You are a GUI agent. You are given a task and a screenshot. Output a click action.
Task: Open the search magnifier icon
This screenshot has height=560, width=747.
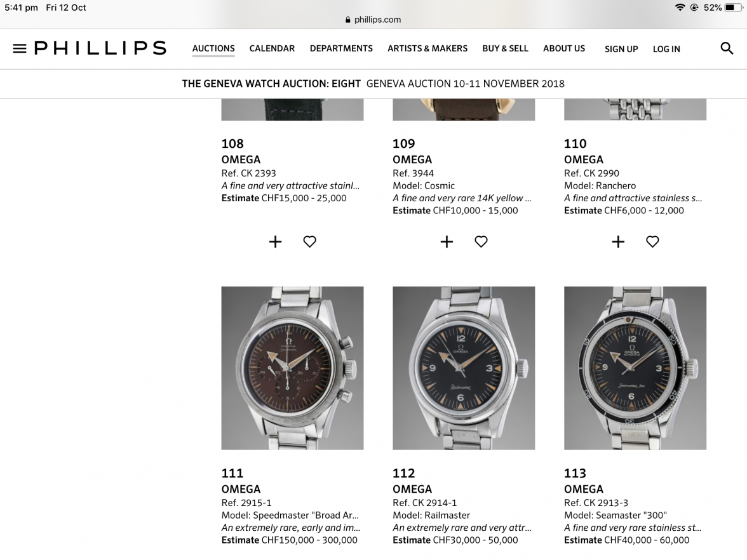click(727, 48)
